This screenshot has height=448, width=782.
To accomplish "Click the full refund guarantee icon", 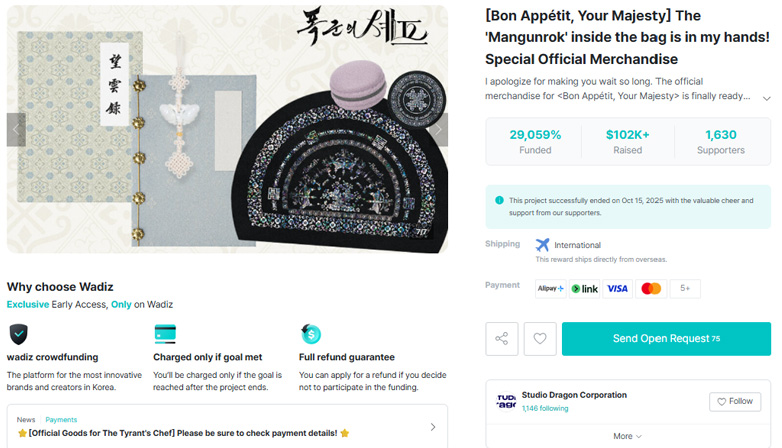I will pos(311,333).
